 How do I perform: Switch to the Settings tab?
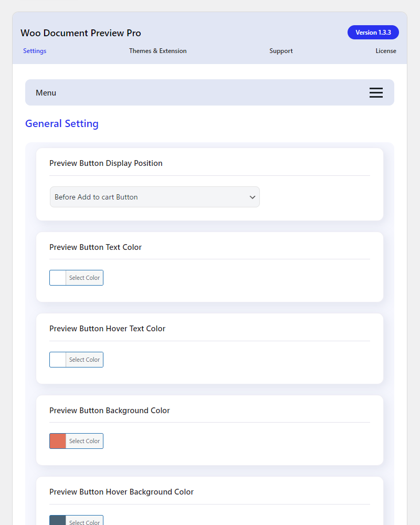35,51
